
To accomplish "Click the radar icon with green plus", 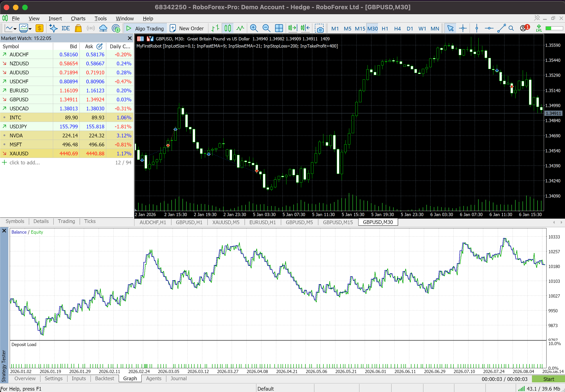I will click(116, 28).
